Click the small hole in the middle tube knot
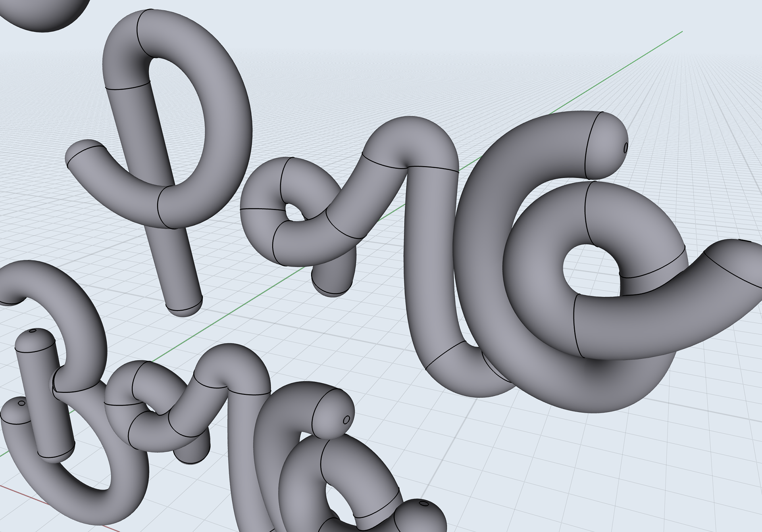This screenshot has height=532, width=762. [293, 213]
